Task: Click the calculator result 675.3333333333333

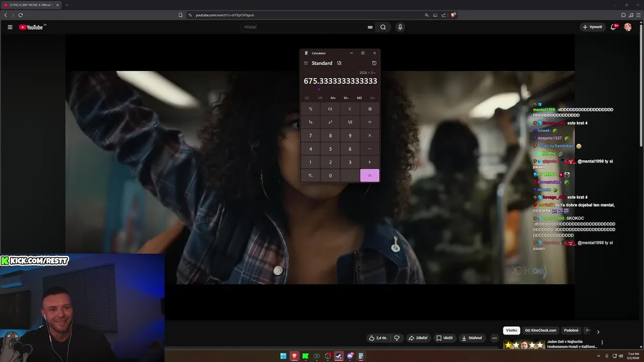Action: [340, 81]
